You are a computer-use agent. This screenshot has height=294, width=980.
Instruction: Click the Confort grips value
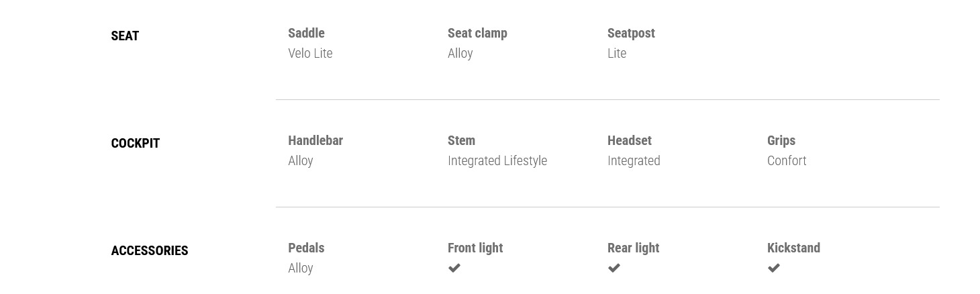[787, 160]
